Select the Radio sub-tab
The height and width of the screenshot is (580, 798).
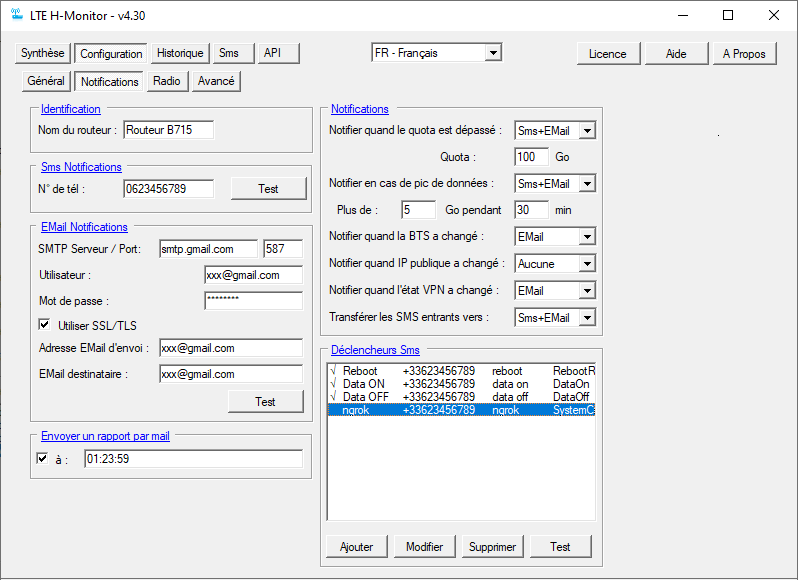click(x=167, y=81)
